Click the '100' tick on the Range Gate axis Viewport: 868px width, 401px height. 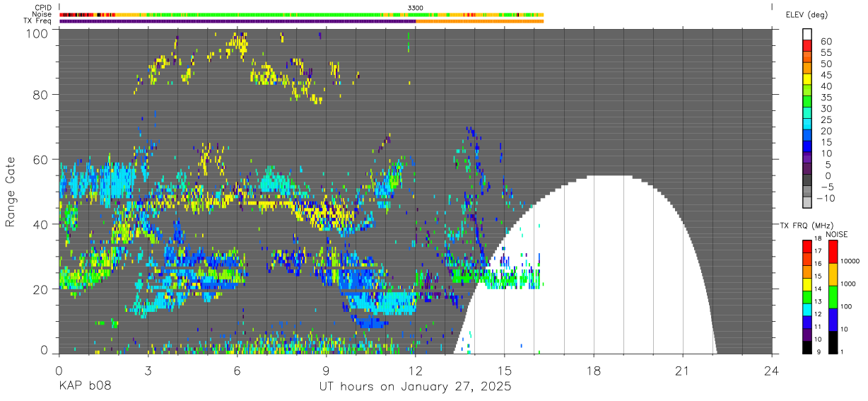36,33
